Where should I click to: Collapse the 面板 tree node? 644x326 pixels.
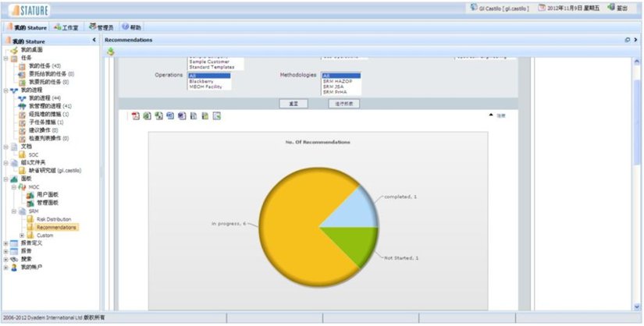5,179
